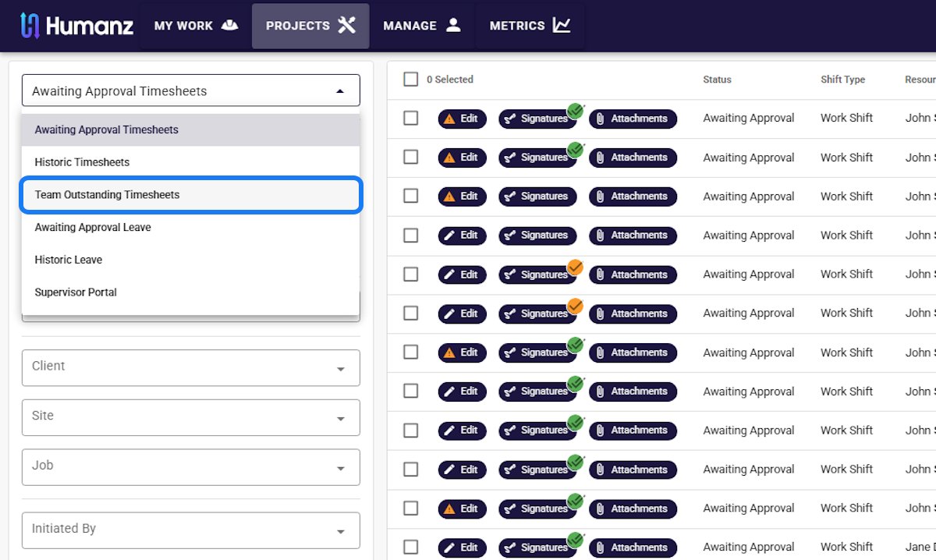Viewport: 936px width, 560px height.
Task: Choose Team Outstanding Timesheets option
Action: pos(191,195)
